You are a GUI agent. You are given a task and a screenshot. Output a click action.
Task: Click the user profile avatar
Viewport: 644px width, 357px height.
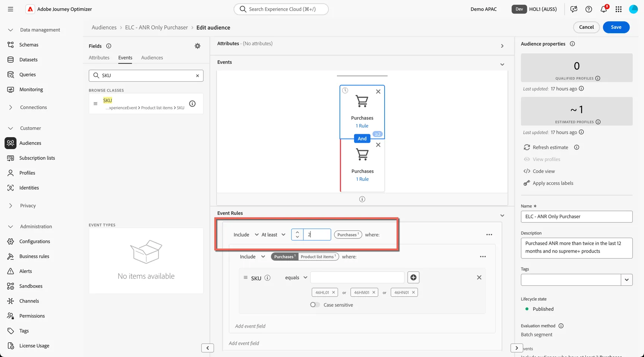[634, 9]
